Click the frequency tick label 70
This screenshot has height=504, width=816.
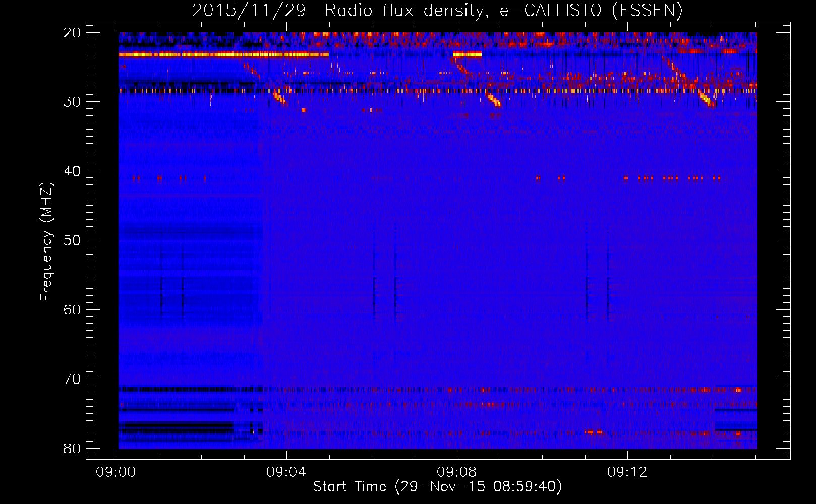point(73,379)
